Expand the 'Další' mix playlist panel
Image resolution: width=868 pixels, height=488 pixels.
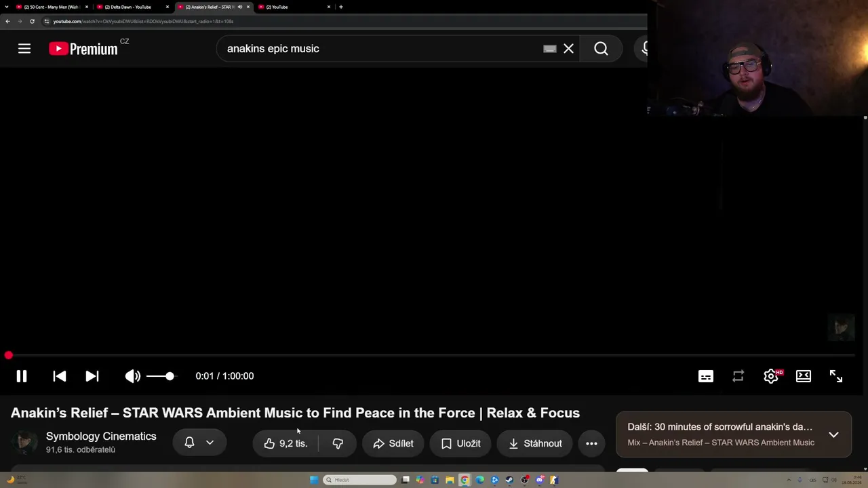pyautogui.click(x=833, y=434)
